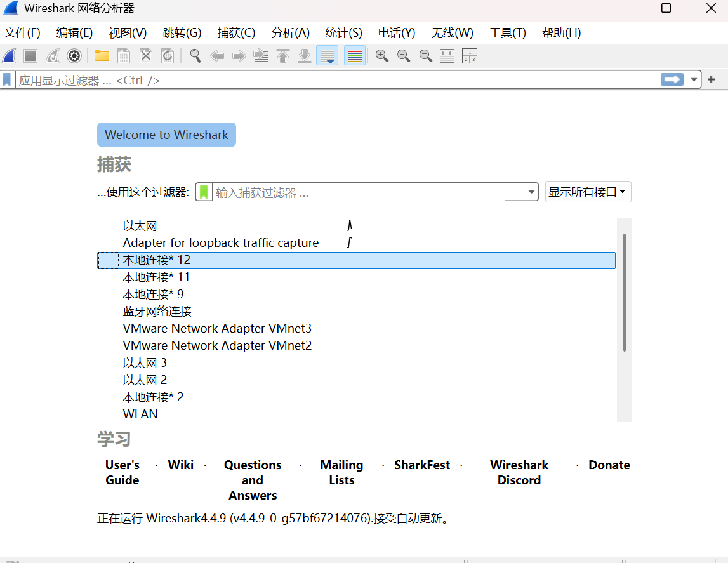Save the capture file icon
Viewport: 728px width, 563px height.
point(124,56)
